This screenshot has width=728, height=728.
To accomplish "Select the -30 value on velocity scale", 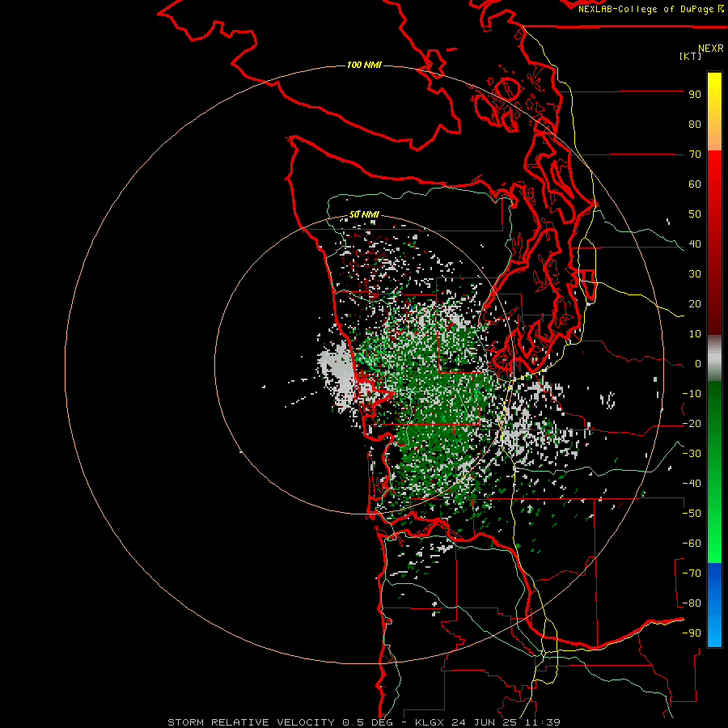I will 692,454.
